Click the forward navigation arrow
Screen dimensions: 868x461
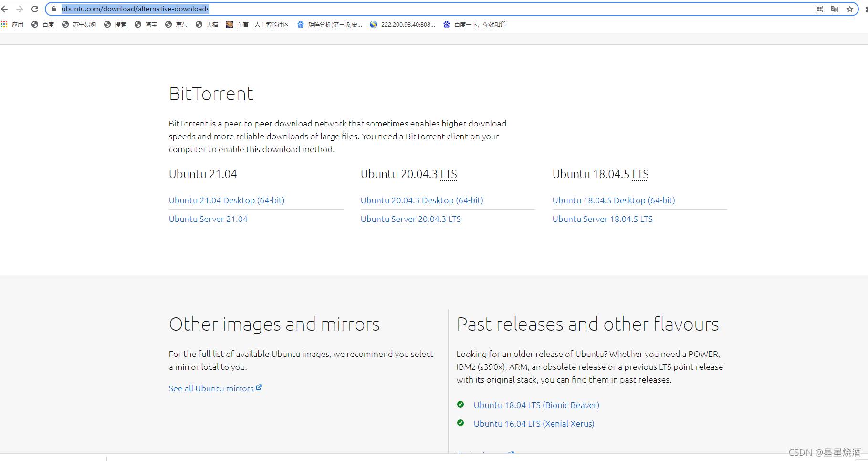[20, 9]
